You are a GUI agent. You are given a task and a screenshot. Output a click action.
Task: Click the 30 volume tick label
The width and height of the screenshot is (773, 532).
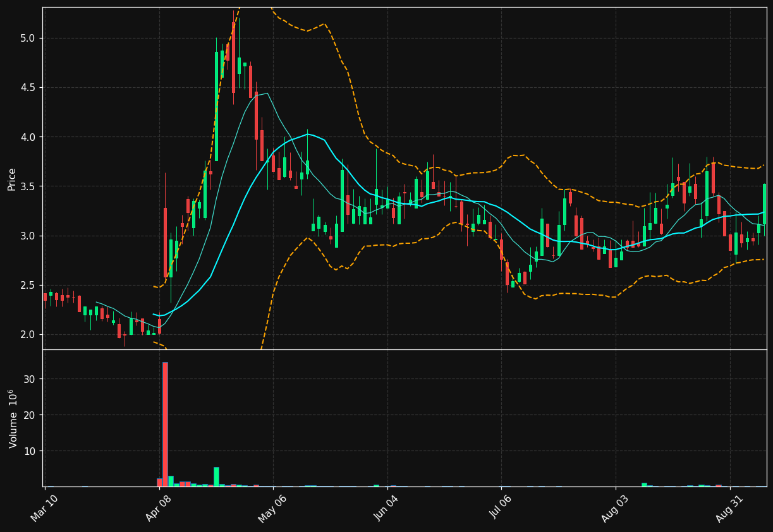coord(30,379)
